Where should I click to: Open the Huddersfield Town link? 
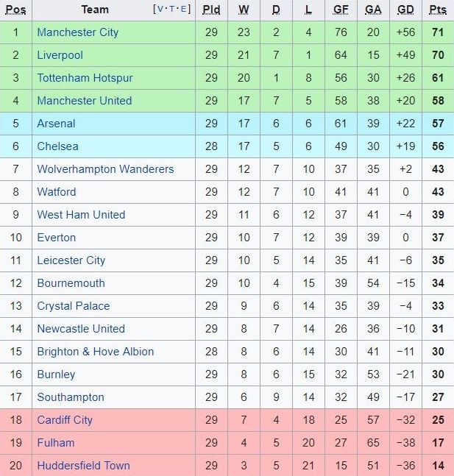pyautogui.click(x=83, y=466)
